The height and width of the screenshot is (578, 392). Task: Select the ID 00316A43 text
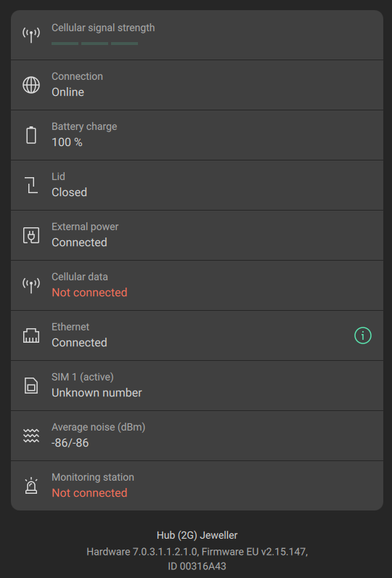197,566
